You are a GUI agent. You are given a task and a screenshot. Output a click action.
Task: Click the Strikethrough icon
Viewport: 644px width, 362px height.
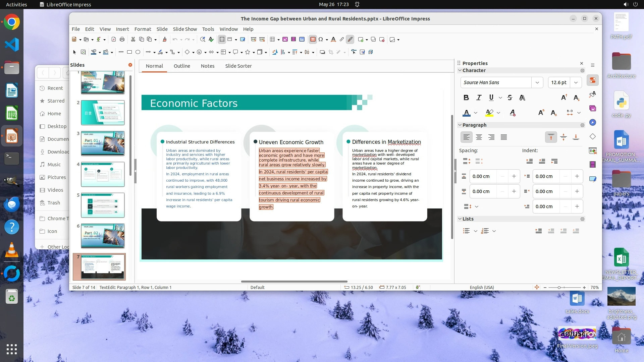[510, 98]
